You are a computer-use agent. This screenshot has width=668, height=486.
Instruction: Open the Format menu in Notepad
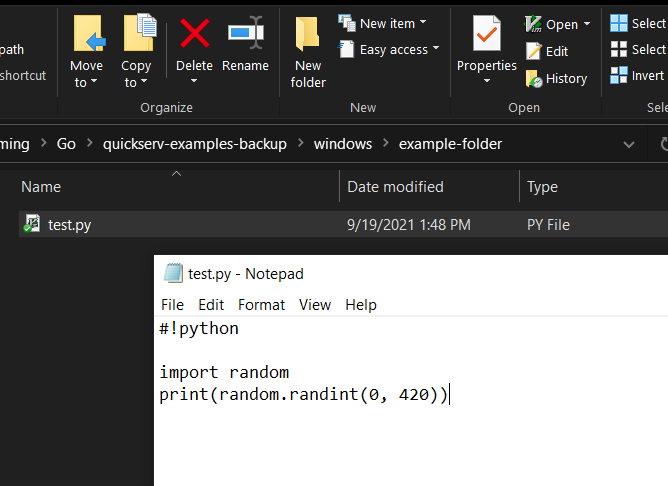(x=261, y=304)
